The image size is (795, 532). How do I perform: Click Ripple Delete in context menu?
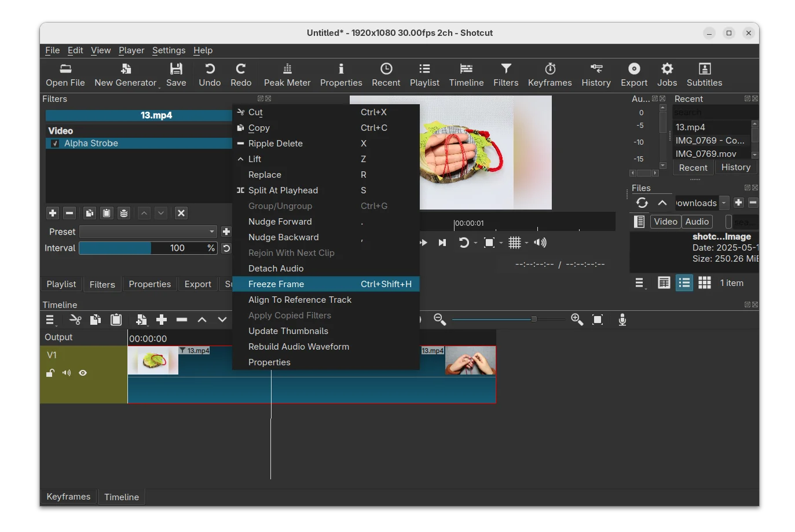click(326, 144)
